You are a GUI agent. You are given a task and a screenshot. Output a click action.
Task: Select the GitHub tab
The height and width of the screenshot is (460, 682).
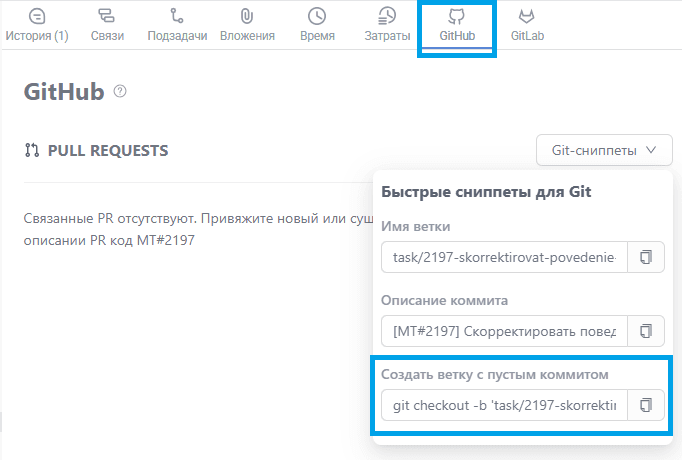pos(457,25)
